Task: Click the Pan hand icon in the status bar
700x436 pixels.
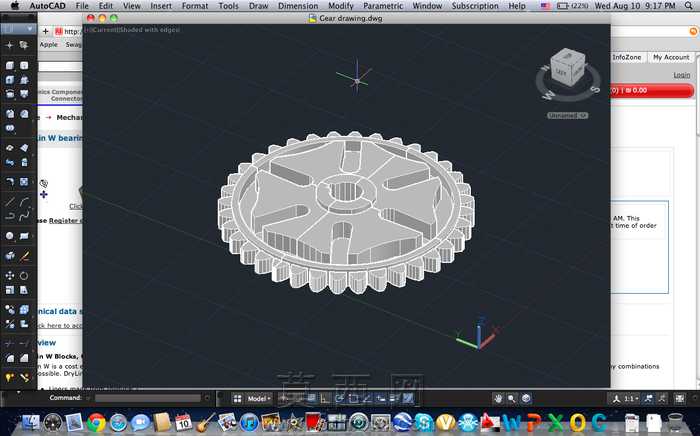Action: (498, 399)
